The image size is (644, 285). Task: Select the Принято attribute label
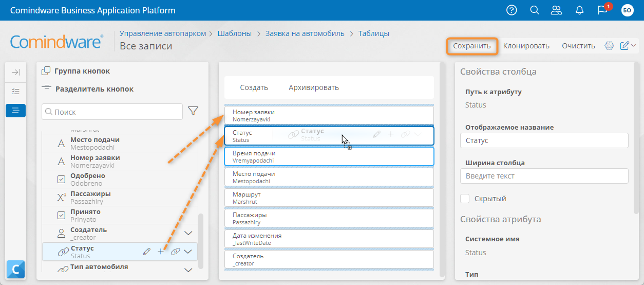[x=85, y=211]
